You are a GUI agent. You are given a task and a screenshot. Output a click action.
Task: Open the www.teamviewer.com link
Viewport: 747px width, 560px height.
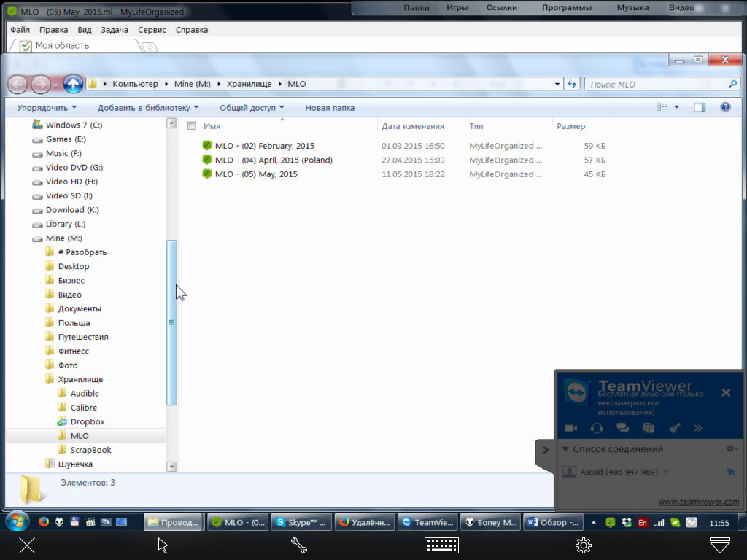(698, 502)
